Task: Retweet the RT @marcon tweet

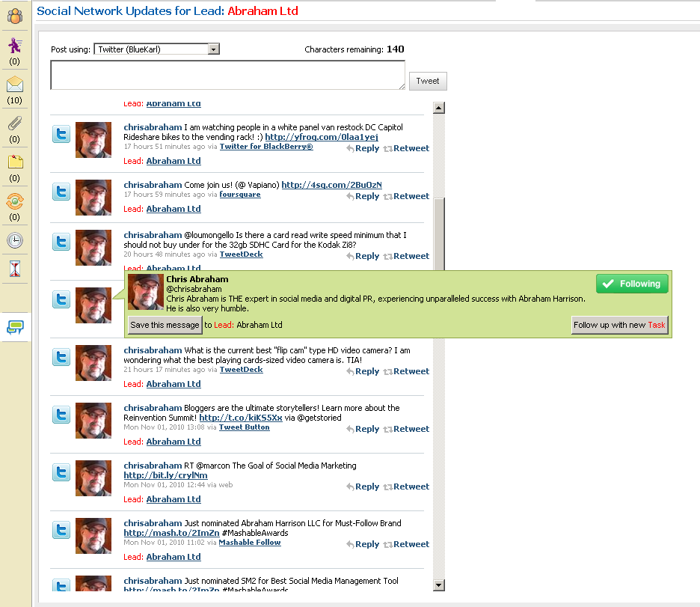Action: 406,486
